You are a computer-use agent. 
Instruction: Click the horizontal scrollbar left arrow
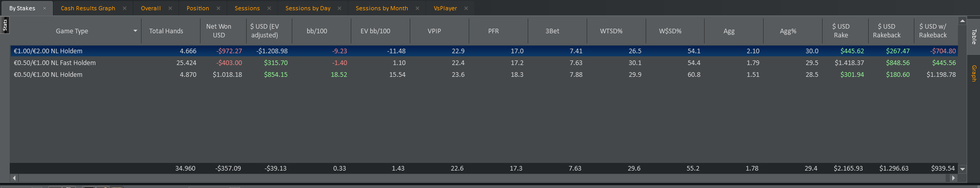pyautogui.click(x=14, y=178)
